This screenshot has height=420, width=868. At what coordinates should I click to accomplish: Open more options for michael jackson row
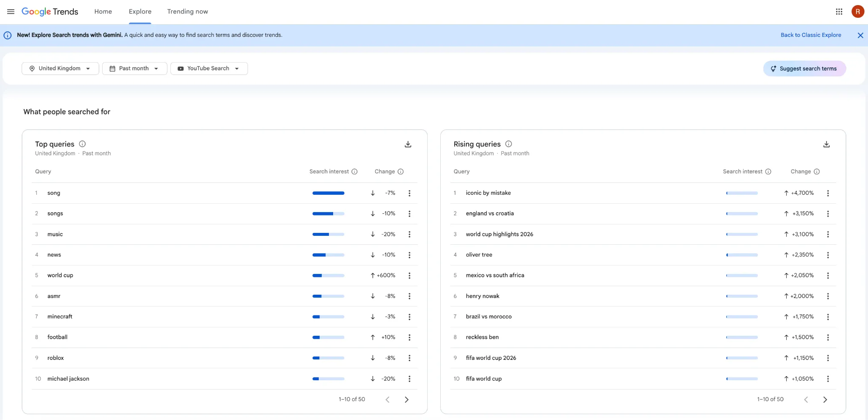pos(409,379)
